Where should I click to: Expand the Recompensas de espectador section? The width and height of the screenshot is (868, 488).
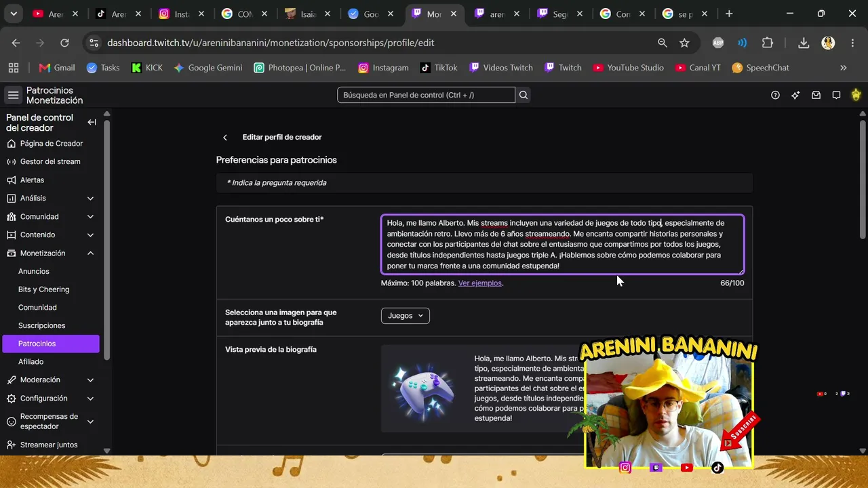tap(90, 422)
